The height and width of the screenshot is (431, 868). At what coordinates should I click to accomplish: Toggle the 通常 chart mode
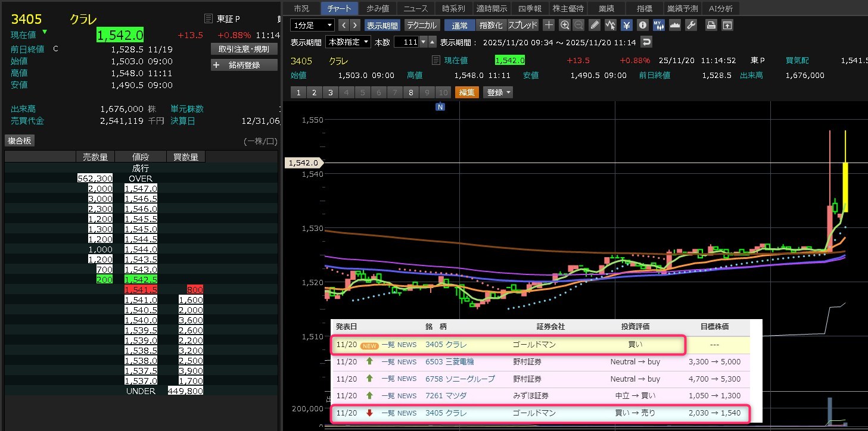click(459, 25)
